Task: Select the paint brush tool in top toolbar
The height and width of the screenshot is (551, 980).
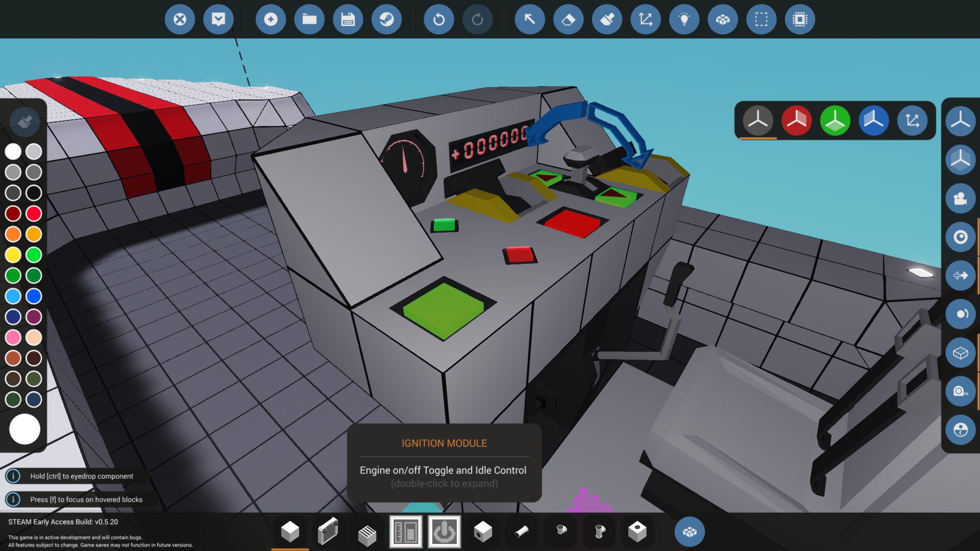Action: tap(607, 19)
